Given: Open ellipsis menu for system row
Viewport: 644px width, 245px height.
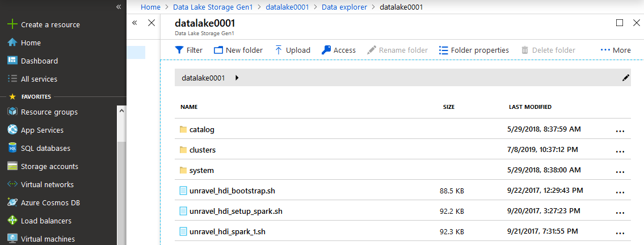Looking at the screenshot, I should tap(620, 171).
